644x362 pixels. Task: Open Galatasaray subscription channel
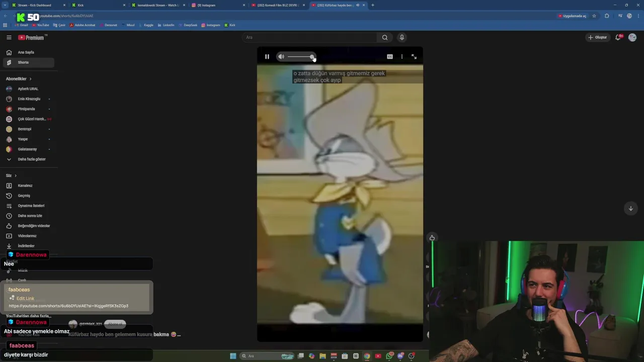coord(28,149)
